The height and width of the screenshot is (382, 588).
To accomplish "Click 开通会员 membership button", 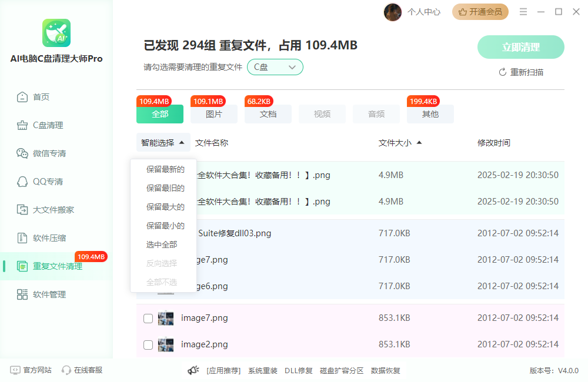I will pyautogui.click(x=480, y=12).
